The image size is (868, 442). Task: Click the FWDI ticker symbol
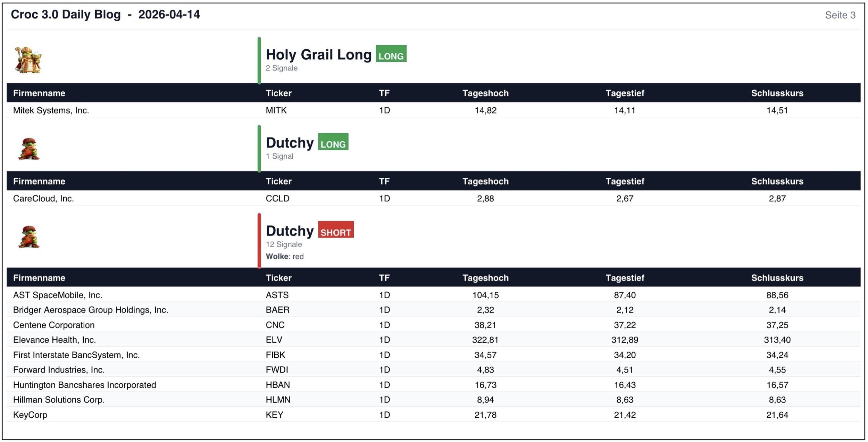coord(277,370)
